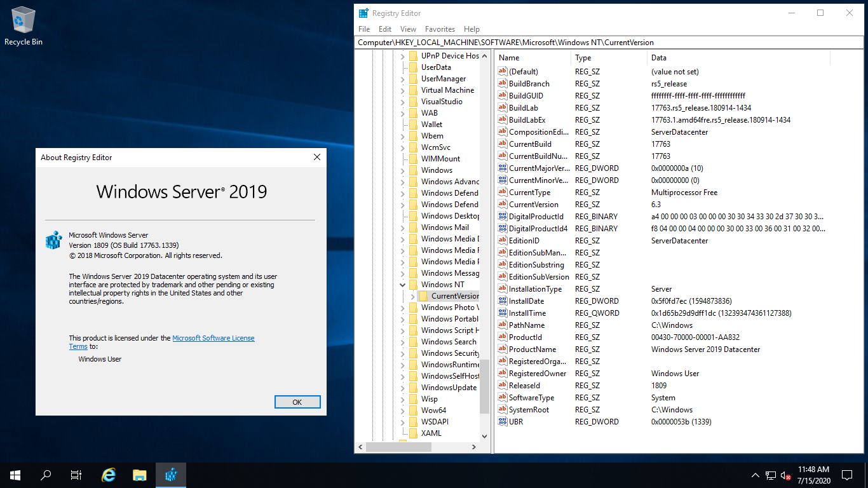This screenshot has width=868, height=488.
Task: Select the ReleaseId value row
Action: [x=663, y=386]
